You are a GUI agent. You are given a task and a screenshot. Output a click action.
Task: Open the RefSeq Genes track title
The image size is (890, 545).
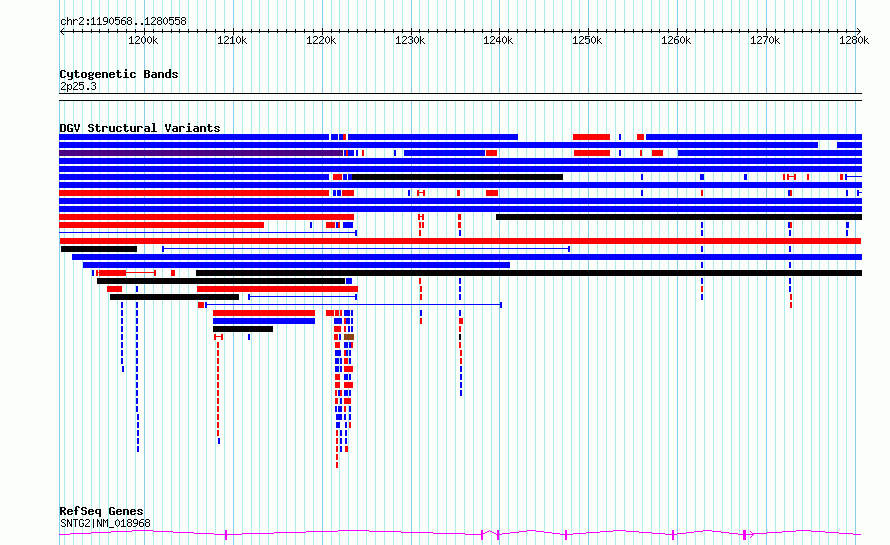102,511
